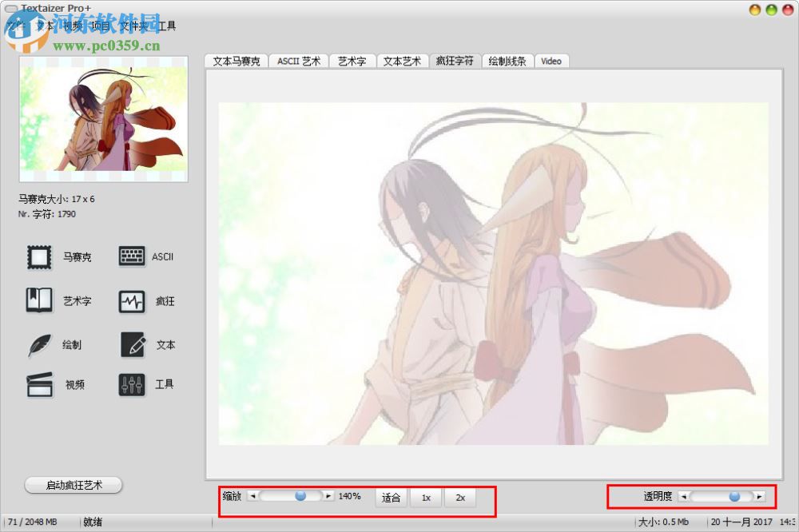This screenshot has width=799, height=532.
Task: Switch to the Video tab
Action: [551, 61]
